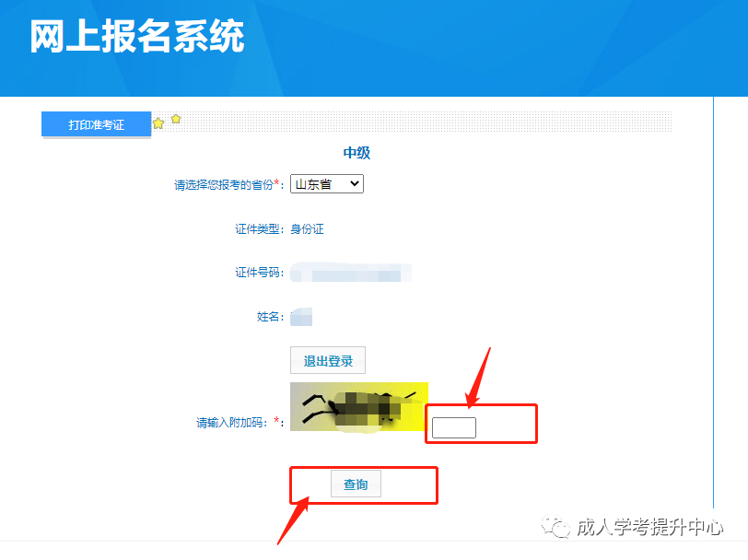The height and width of the screenshot is (560, 748).
Task: Focus the 附加码 captcha input box
Action: click(x=453, y=427)
